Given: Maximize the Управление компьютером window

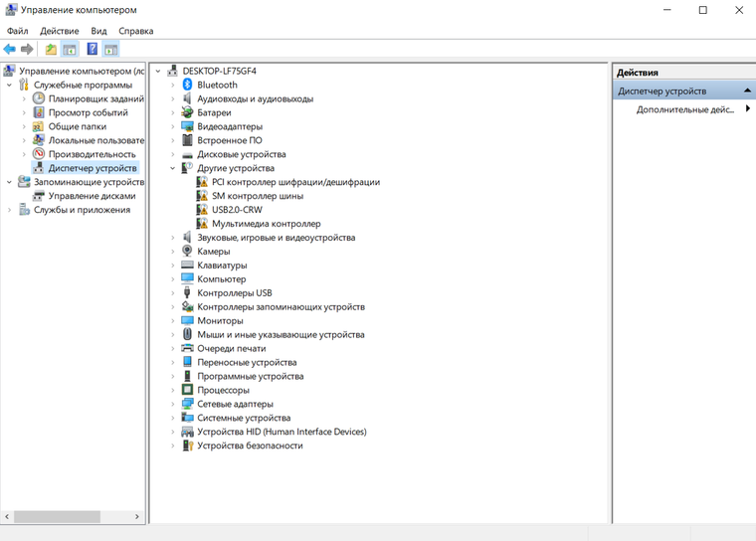Looking at the screenshot, I should point(703,10).
